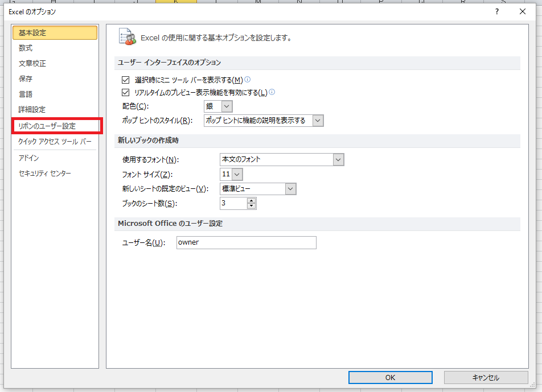The image size is (542, 392).
Task: Click the 配色(C): label
Action: pos(135,106)
